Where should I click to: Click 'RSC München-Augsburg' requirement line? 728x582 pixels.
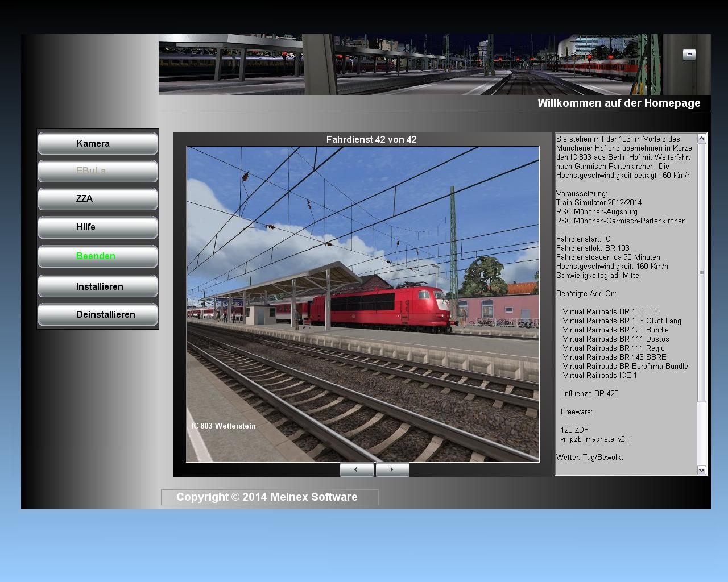[x=597, y=211]
